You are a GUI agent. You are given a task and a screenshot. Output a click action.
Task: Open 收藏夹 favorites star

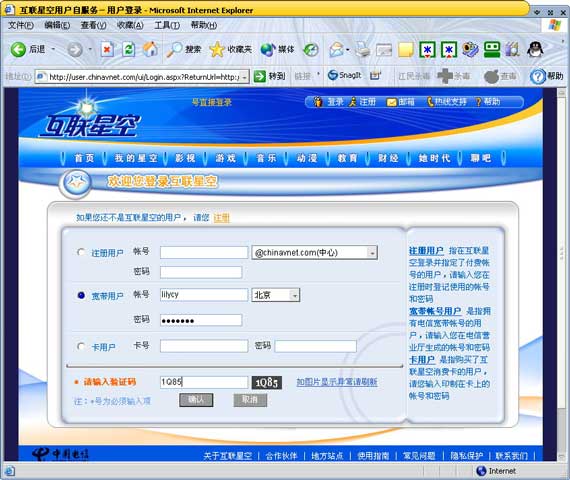tap(230, 49)
